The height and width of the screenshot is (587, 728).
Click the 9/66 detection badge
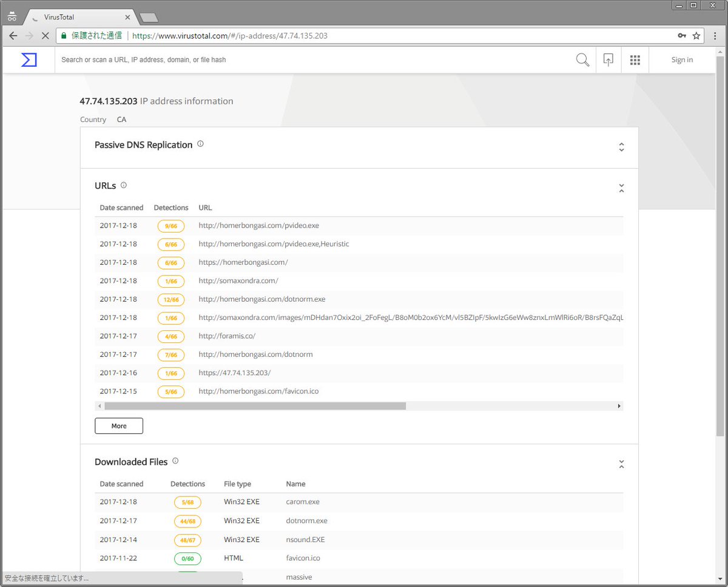coord(171,226)
